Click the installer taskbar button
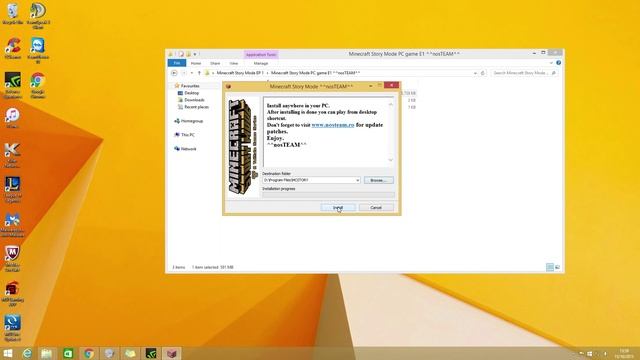640x360 pixels. point(172,353)
